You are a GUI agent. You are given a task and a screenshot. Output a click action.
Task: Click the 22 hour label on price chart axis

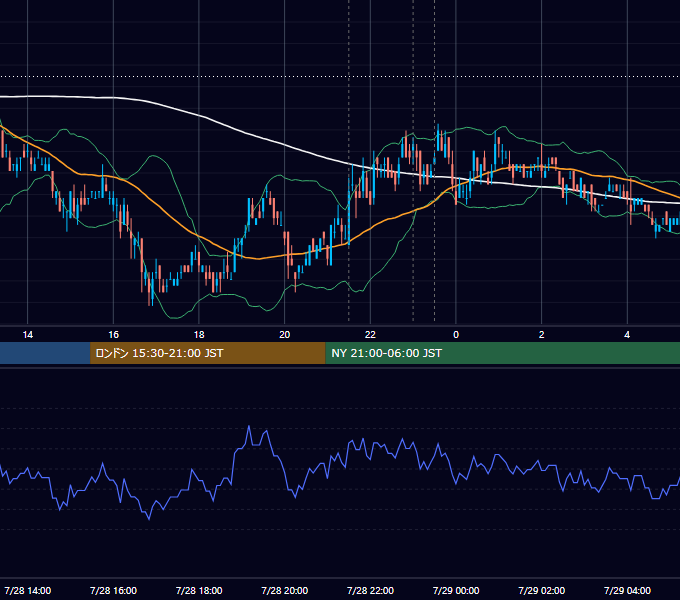point(370,335)
